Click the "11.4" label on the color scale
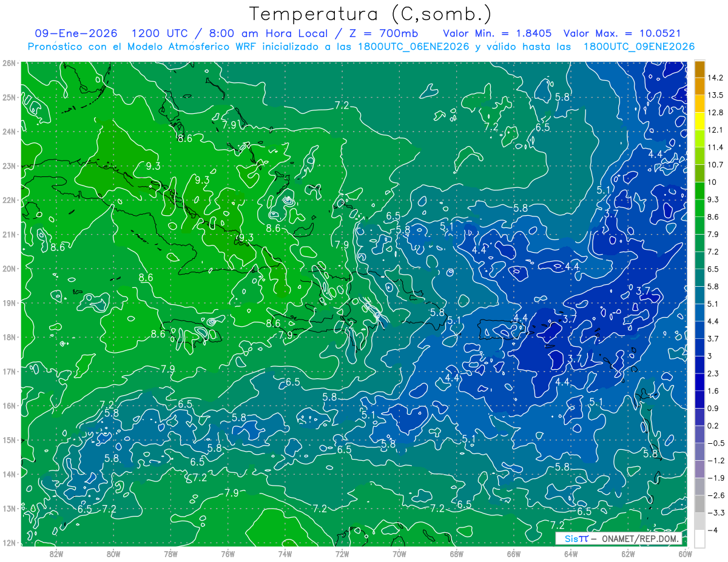 [715, 147]
